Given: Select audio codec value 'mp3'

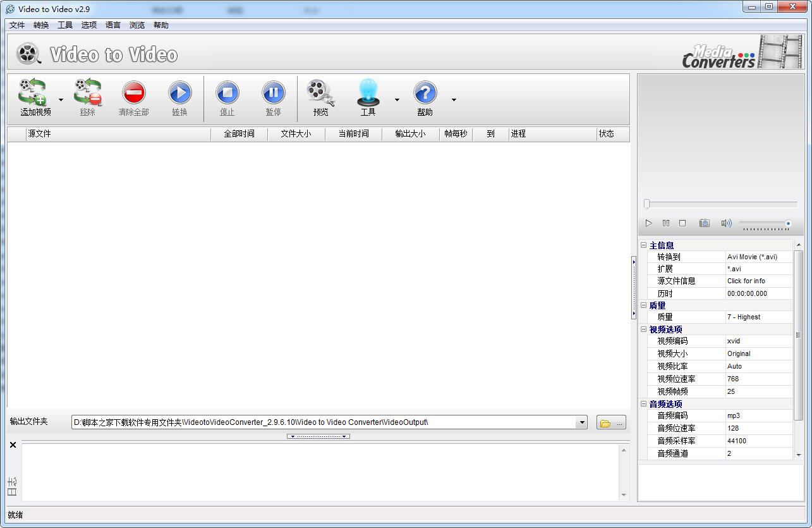Looking at the screenshot, I should pyautogui.click(x=759, y=416).
